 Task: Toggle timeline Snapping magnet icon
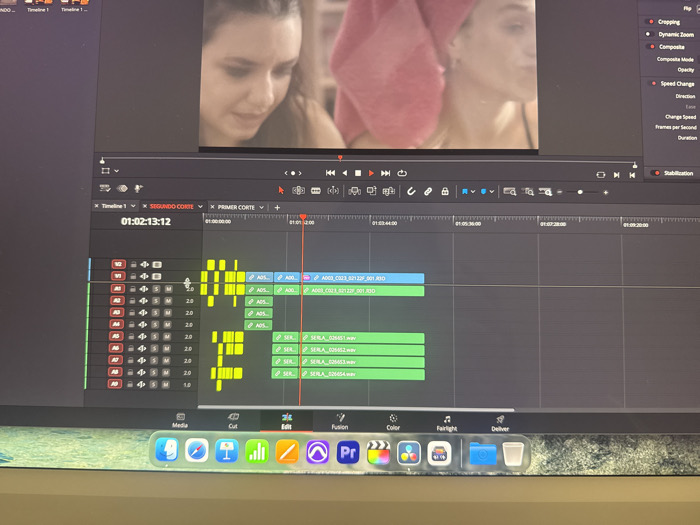[411, 192]
